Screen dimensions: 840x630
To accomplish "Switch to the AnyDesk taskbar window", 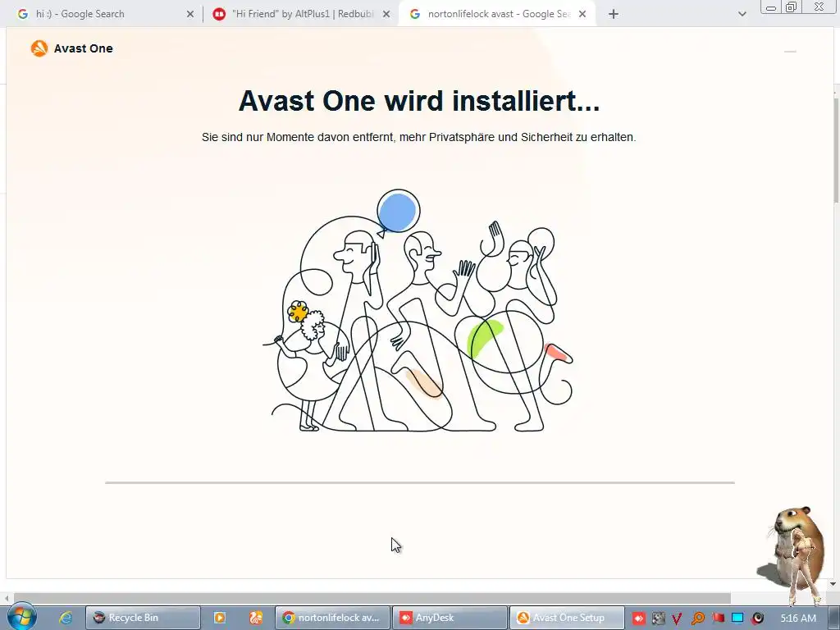I will pos(450,618).
